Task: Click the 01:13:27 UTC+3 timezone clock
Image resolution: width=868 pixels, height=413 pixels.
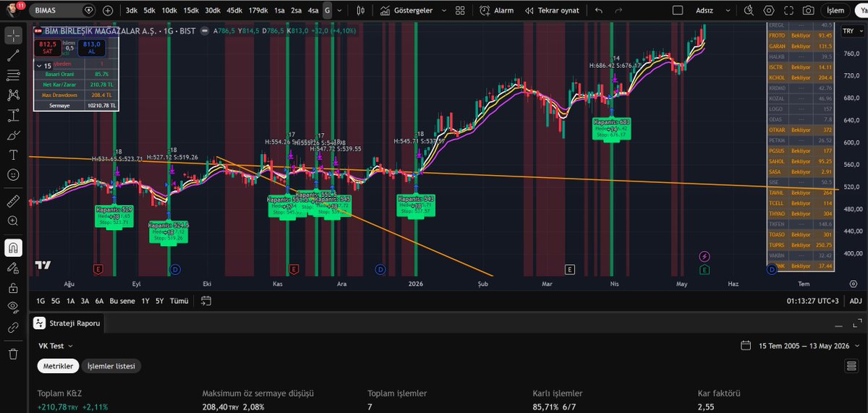Action: [814, 301]
